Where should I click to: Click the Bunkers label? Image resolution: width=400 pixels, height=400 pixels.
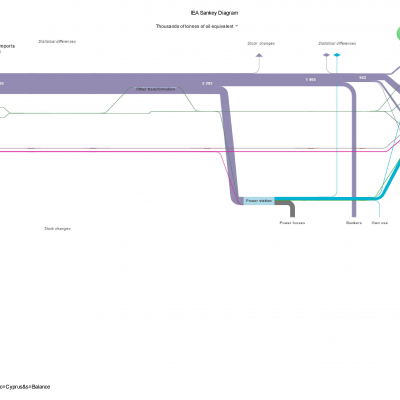pos(354,223)
